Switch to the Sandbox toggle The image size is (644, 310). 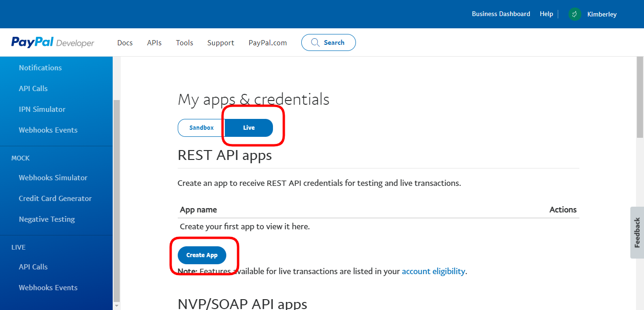tap(201, 128)
